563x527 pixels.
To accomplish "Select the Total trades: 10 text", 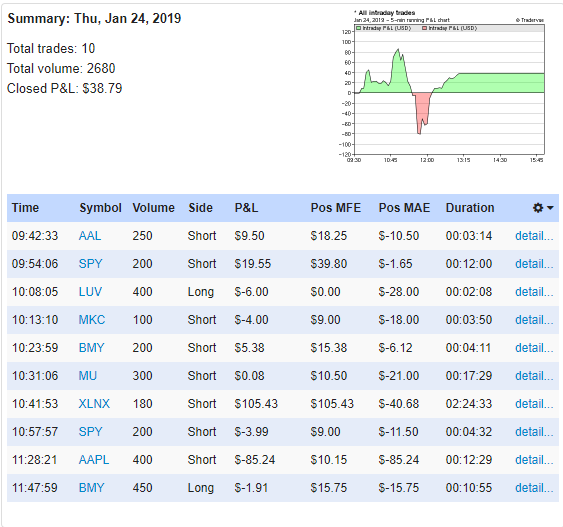I will 51,48.
